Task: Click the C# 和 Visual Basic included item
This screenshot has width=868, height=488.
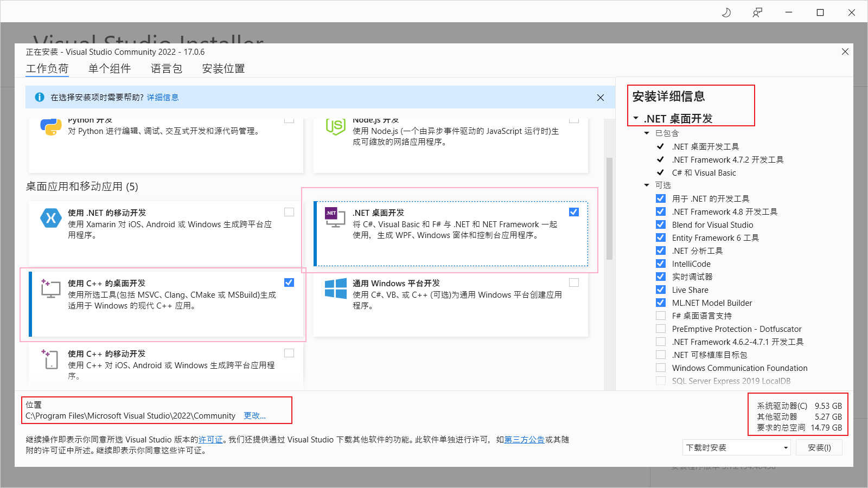Action: 704,172
